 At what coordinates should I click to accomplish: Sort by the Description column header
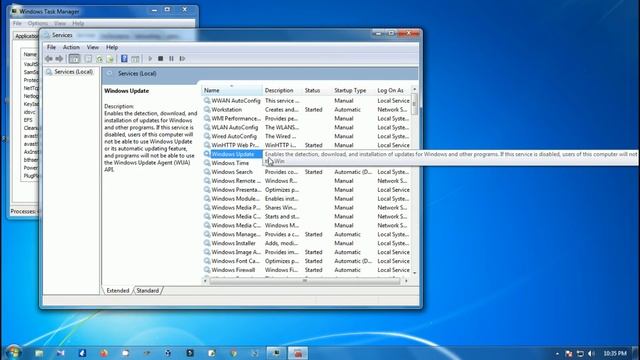pyautogui.click(x=282, y=90)
